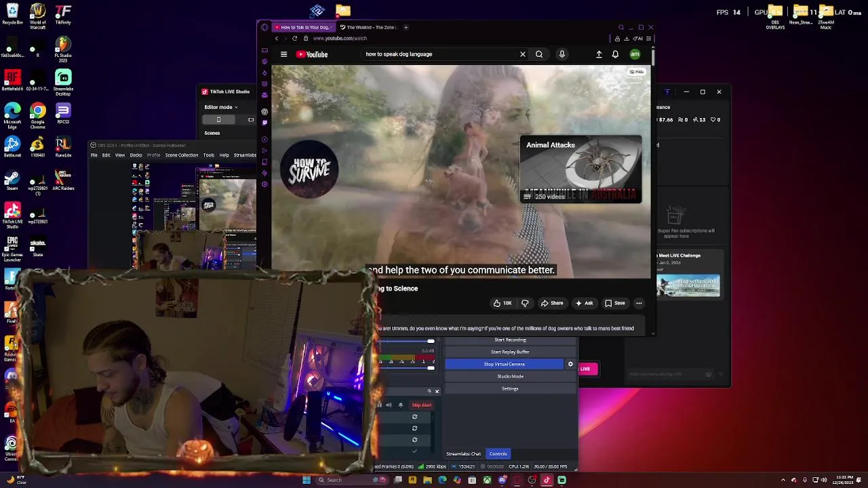Switch to Streamlabs: Chat tab in OBS
The image size is (868, 488).
click(x=464, y=454)
